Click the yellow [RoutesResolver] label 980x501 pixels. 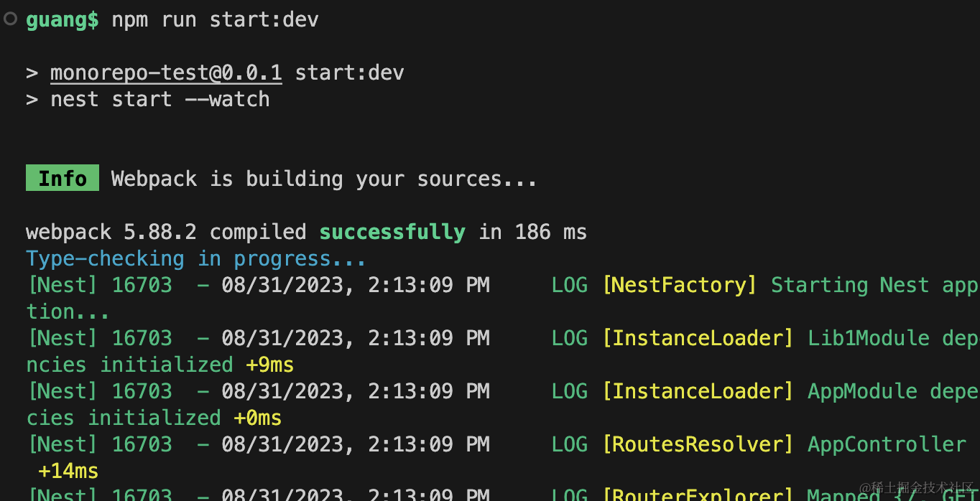(698, 444)
